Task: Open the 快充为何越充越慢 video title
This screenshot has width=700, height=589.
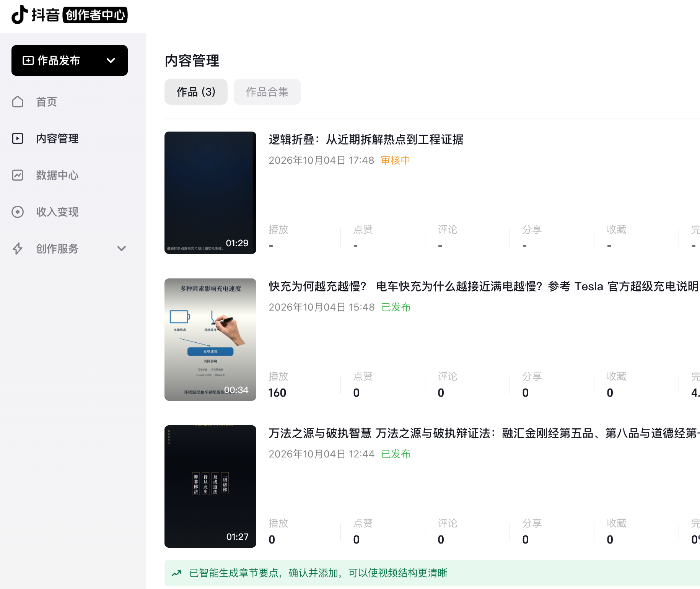Action: 483,286
